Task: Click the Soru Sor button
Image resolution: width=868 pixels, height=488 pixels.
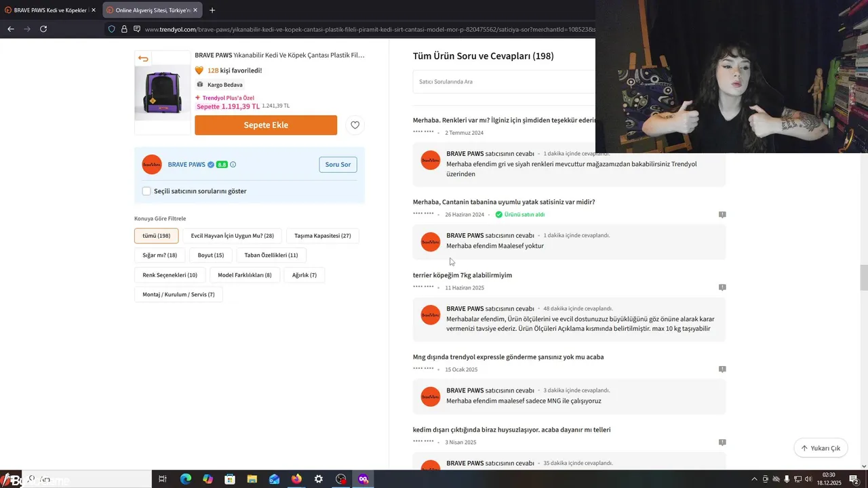Action: pyautogui.click(x=338, y=165)
